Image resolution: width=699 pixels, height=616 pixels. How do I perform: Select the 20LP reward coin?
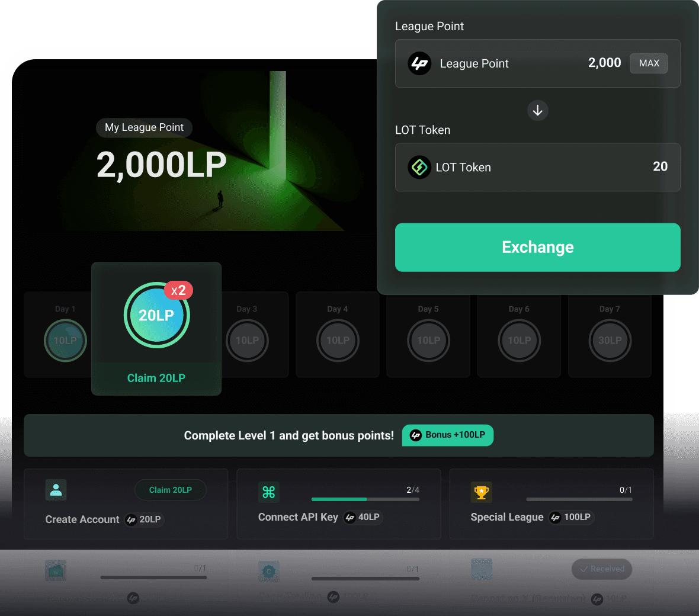click(156, 315)
